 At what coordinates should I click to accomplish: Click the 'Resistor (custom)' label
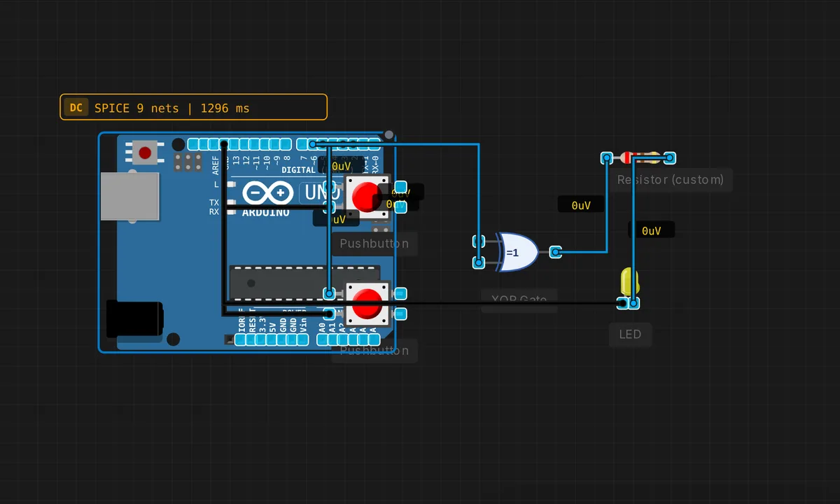tap(670, 180)
